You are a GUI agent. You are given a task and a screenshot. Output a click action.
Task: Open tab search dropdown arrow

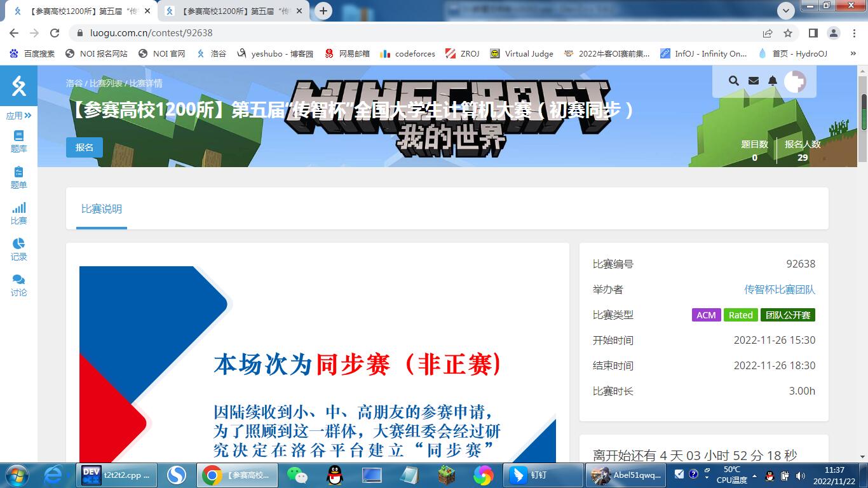coord(786,11)
